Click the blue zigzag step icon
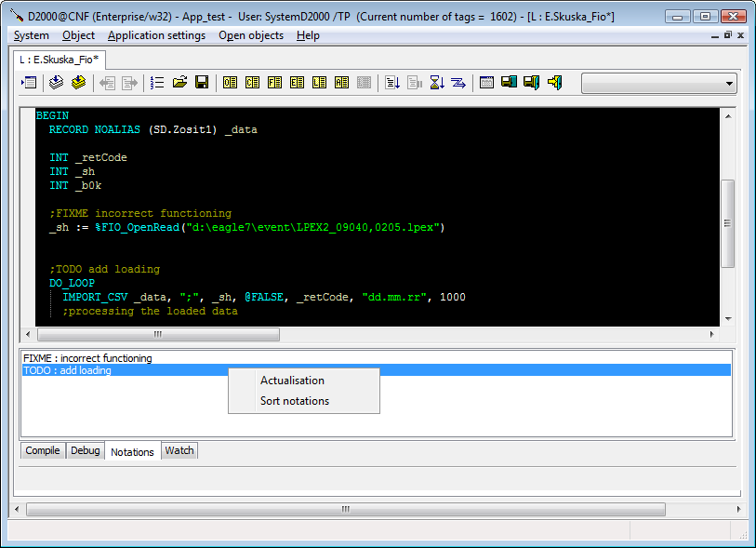The width and height of the screenshot is (756, 548). pos(458,83)
